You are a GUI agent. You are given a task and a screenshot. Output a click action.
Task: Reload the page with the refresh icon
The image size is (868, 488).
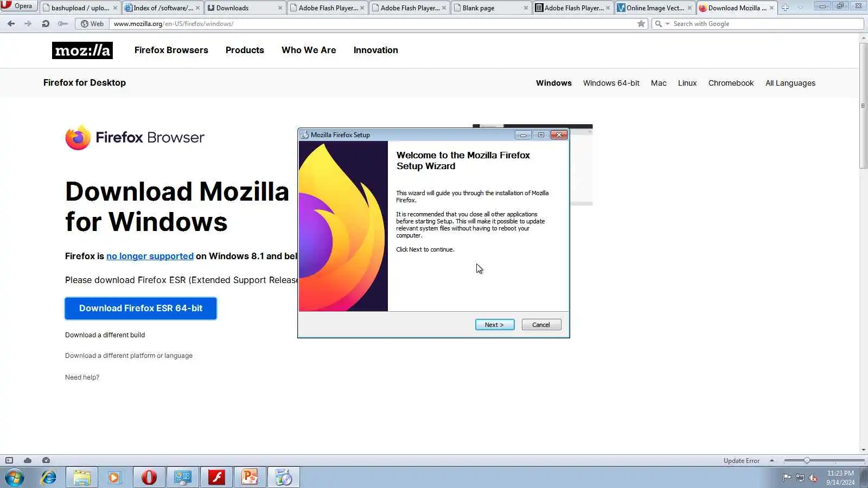(46, 24)
